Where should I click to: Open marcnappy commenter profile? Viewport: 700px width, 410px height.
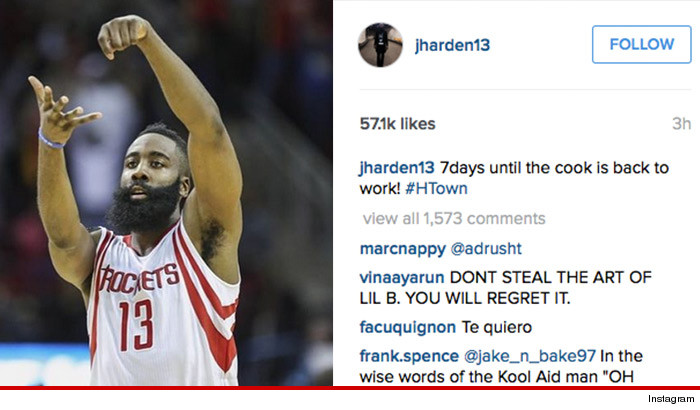[x=403, y=249]
